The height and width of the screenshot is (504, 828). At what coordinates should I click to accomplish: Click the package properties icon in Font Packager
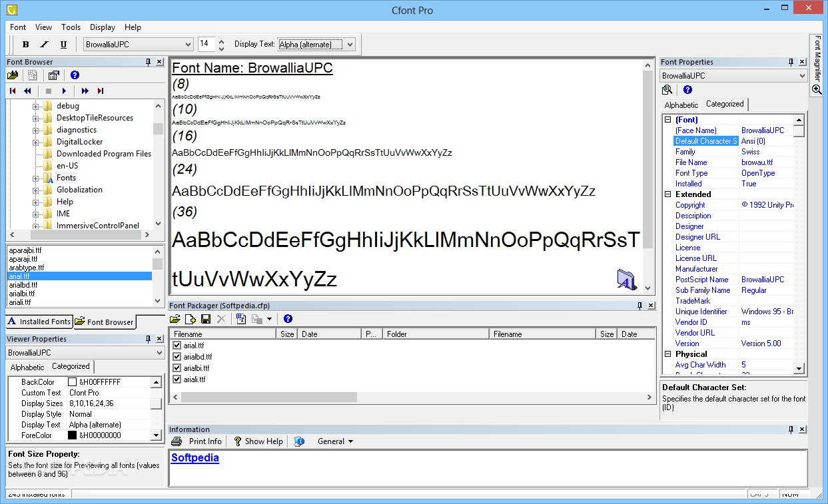click(x=241, y=319)
